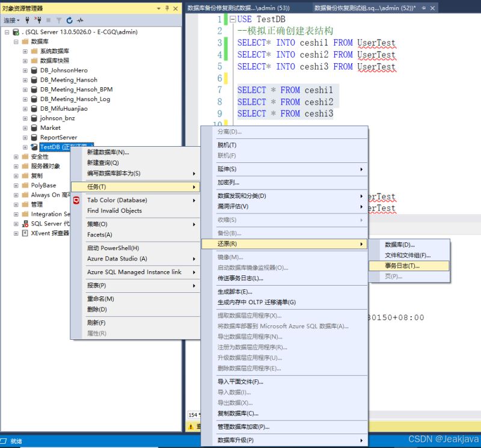Choose 新建数据库(N)... from context menu
This screenshot has width=481, height=448.
coord(135,152)
